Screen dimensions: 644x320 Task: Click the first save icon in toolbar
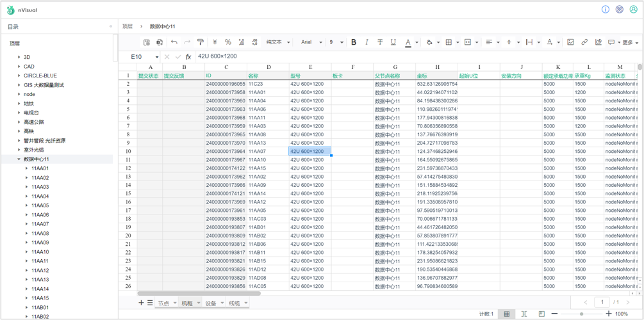(x=146, y=42)
